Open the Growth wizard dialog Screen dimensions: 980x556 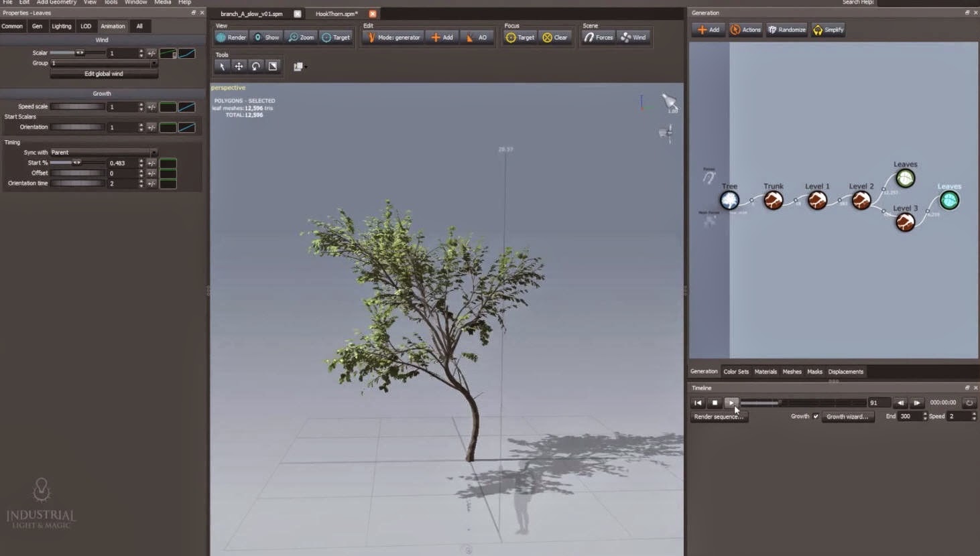pyautogui.click(x=847, y=416)
